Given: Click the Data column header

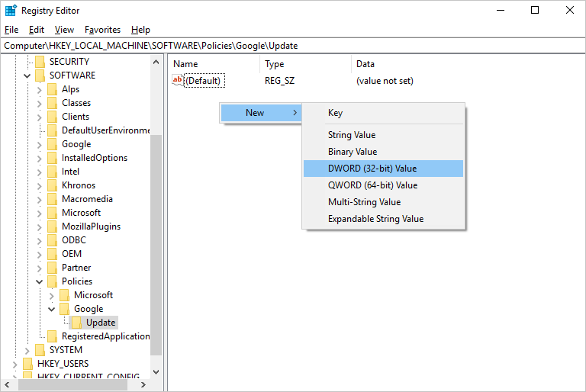Looking at the screenshot, I should pos(365,64).
